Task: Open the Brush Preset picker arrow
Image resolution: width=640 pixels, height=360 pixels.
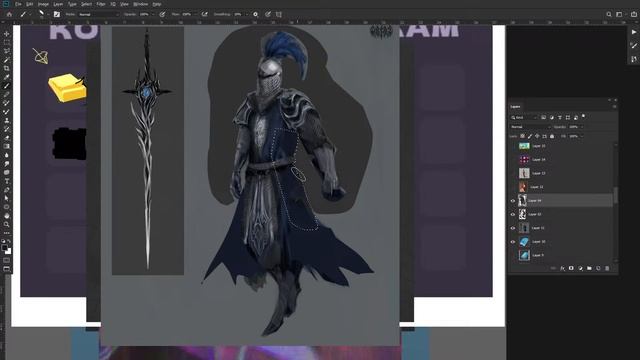Action: [x=48, y=14]
